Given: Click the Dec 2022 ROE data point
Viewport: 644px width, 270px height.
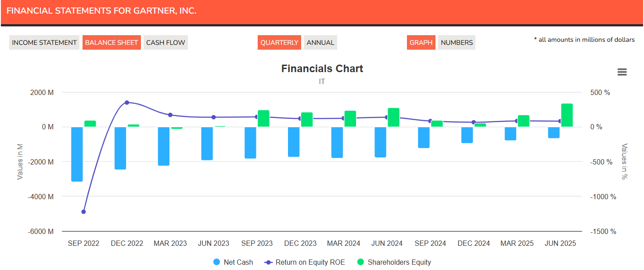Looking at the screenshot, I should tap(127, 102).
